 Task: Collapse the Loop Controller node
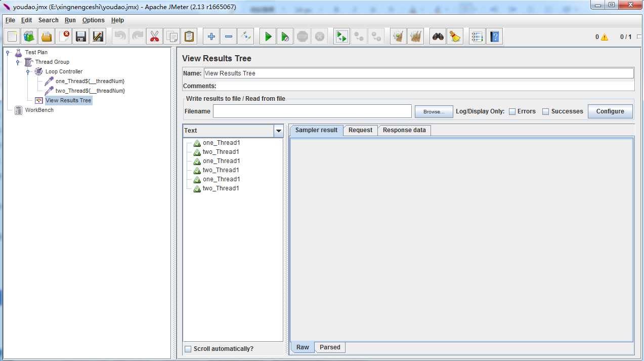(28, 72)
